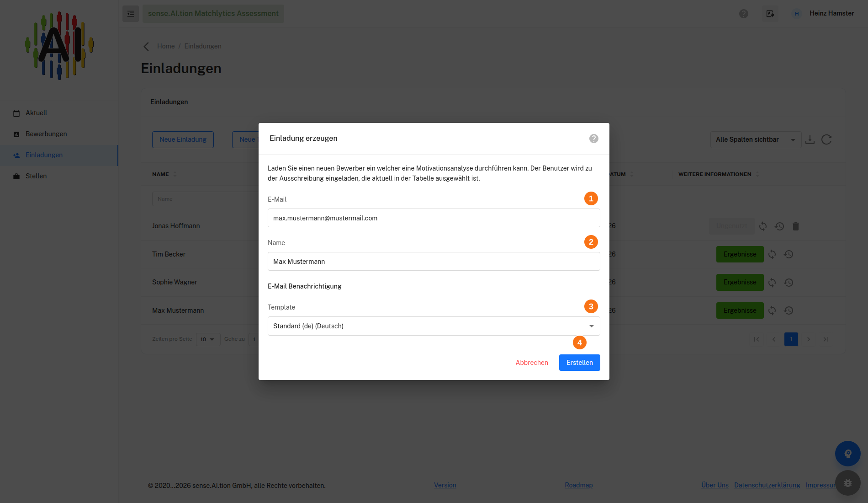Resend invitation for Jonas Hoffmann row
This screenshot has height=503, width=868.
[x=763, y=226]
